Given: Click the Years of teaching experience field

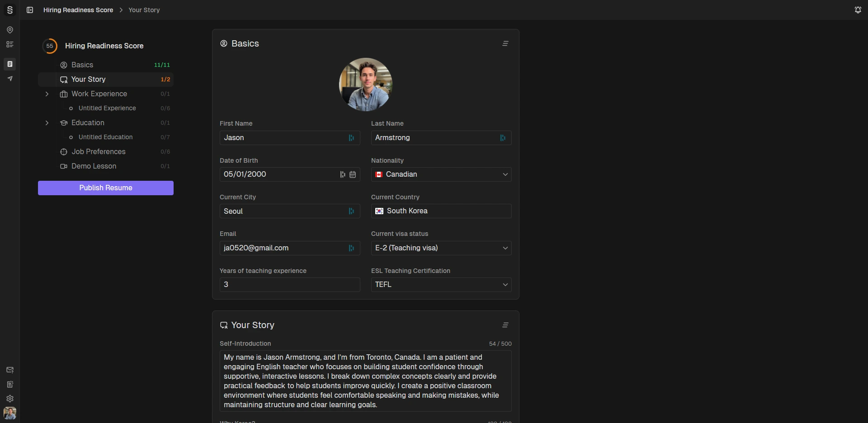Looking at the screenshot, I should tap(289, 285).
